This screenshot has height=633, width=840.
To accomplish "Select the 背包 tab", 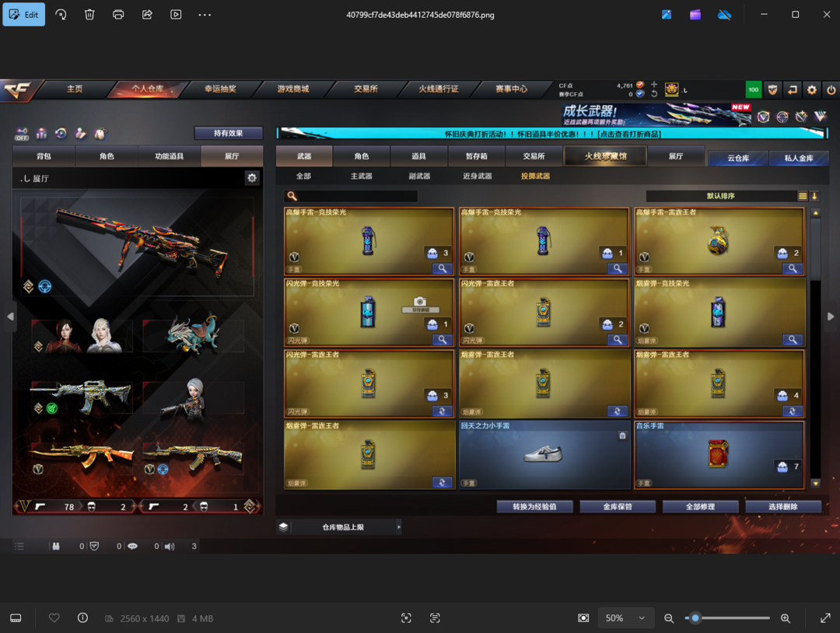I will (x=44, y=156).
